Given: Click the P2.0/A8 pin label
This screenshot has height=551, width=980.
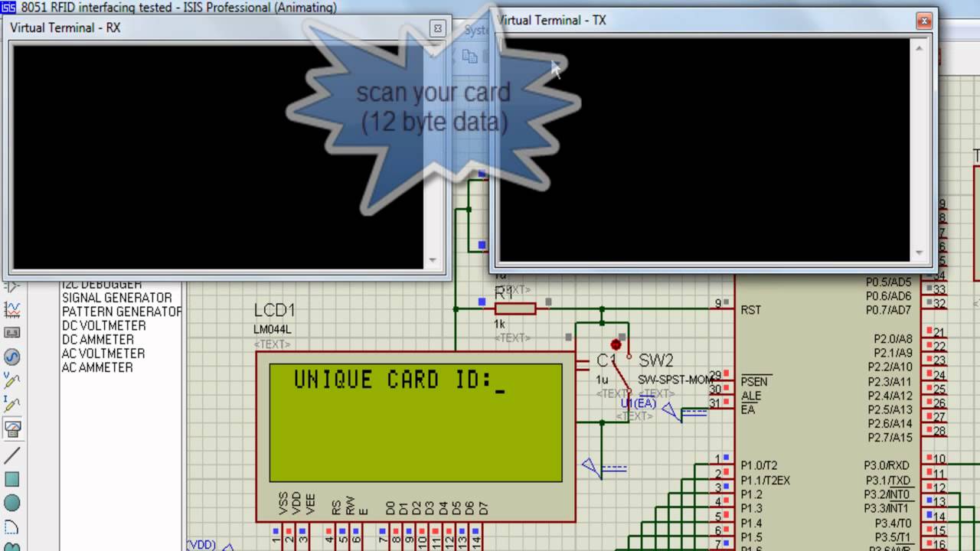Looking at the screenshot, I should click(x=893, y=338).
